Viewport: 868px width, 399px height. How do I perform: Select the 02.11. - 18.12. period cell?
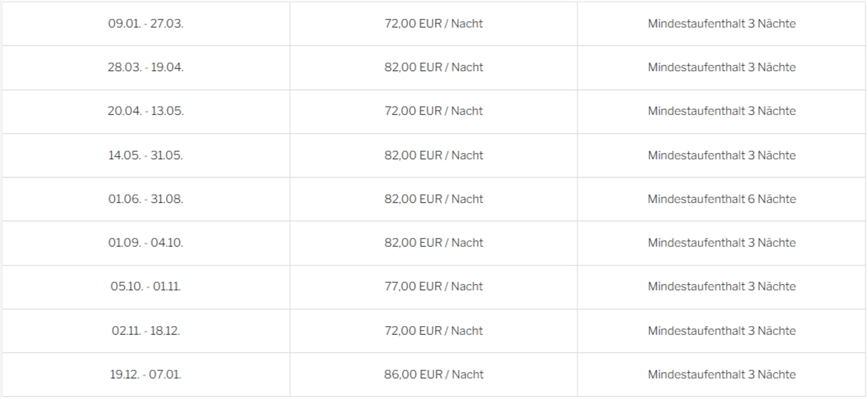[x=146, y=331]
